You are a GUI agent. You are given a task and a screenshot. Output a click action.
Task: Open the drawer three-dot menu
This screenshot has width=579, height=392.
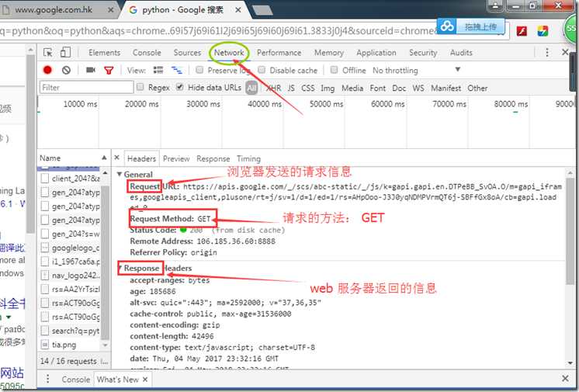click(x=47, y=379)
